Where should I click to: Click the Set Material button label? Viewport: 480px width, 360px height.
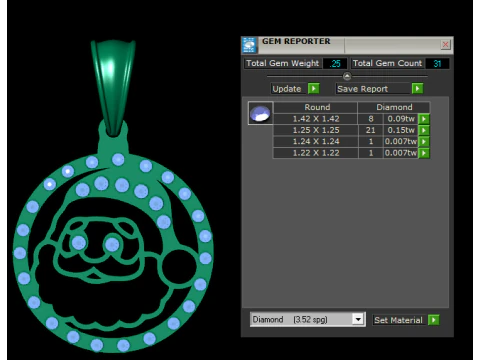(398, 320)
